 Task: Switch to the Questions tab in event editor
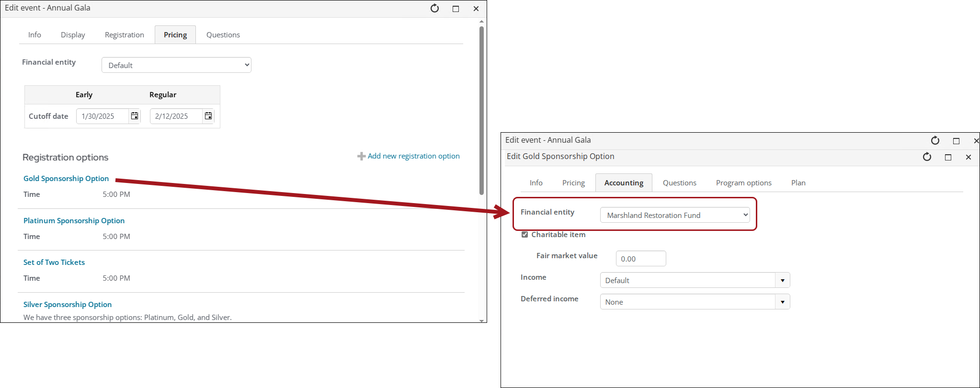pyautogui.click(x=223, y=35)
